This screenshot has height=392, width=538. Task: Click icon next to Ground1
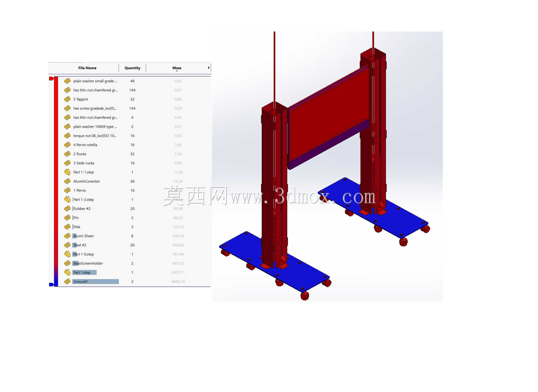click(67, 281)
